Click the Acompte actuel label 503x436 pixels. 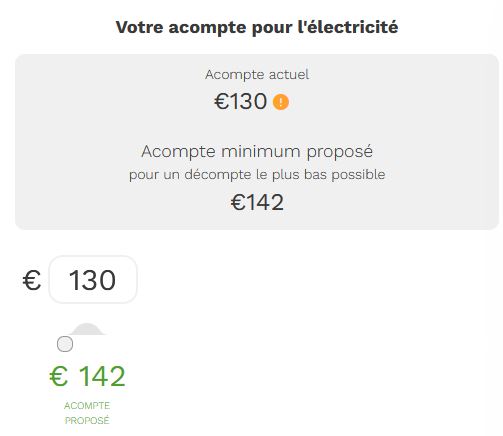coord(257,75)
